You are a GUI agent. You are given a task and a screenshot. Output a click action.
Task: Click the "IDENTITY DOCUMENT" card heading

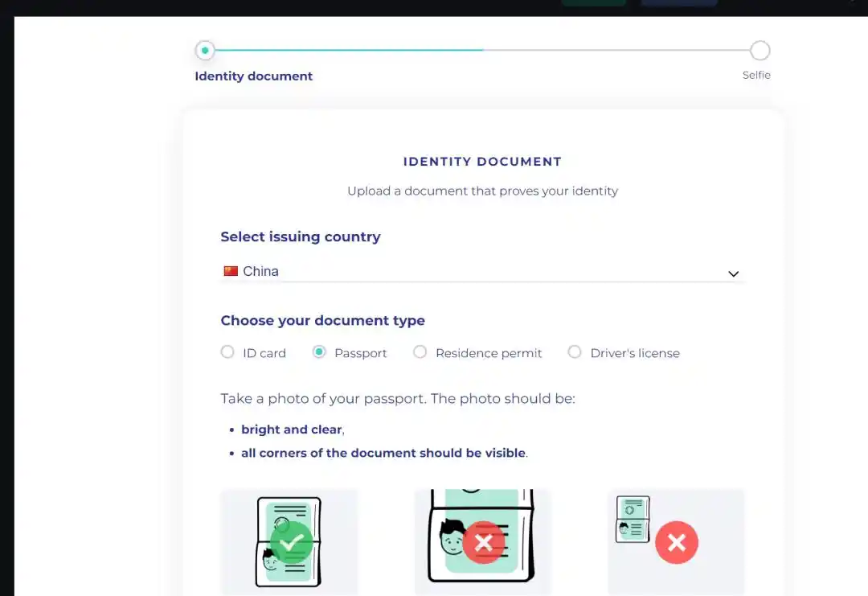482,162
